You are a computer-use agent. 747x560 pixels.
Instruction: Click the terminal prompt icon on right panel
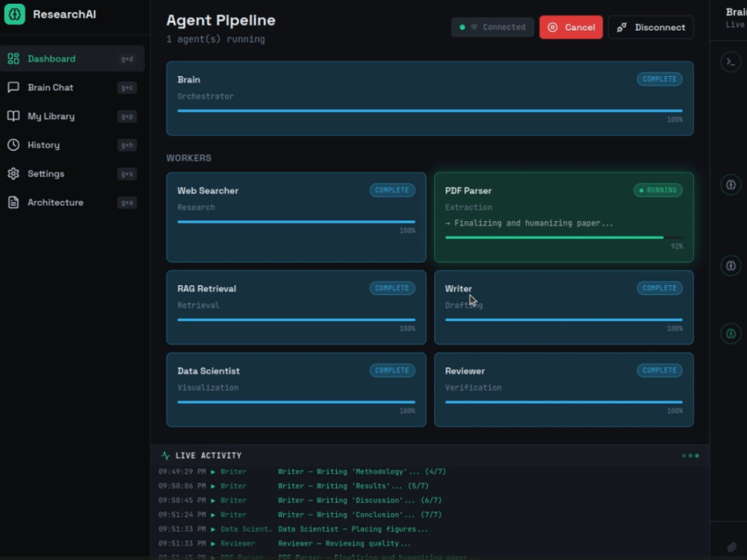(x=731, y=62)
